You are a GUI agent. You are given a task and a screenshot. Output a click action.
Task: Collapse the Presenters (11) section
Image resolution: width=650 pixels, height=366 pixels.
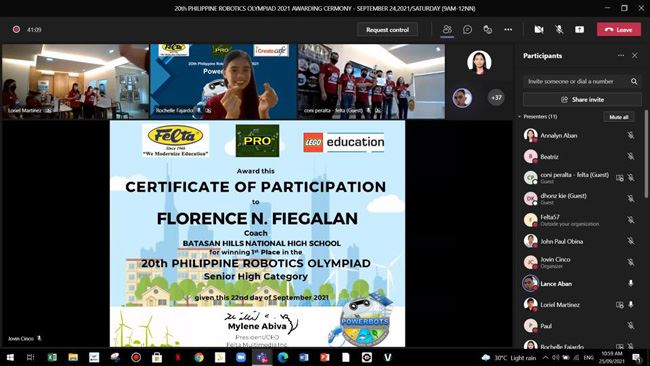tap(519, 117)
